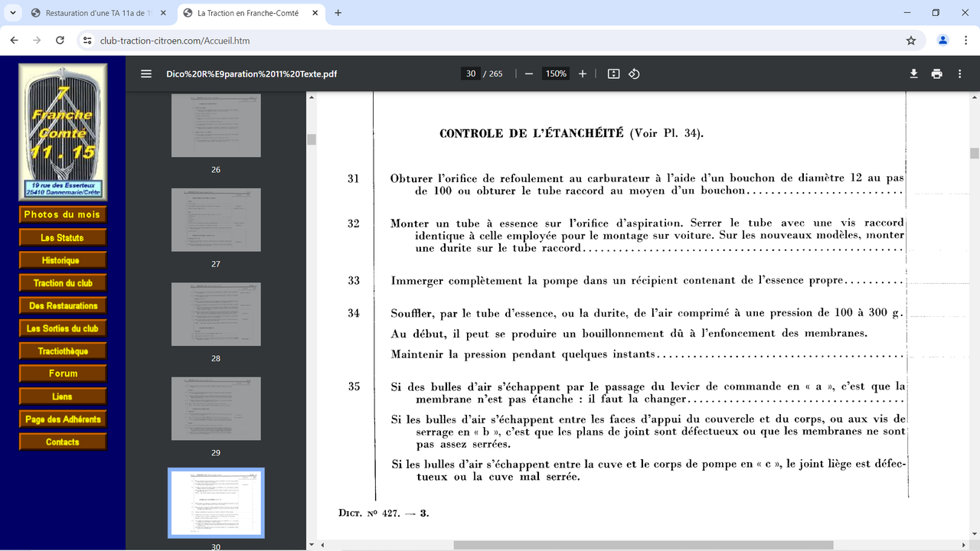Image resolution: width=980 pixels, height=551 pixels.
Task: Select the fit-to-page icon
Action: (612, 73)
